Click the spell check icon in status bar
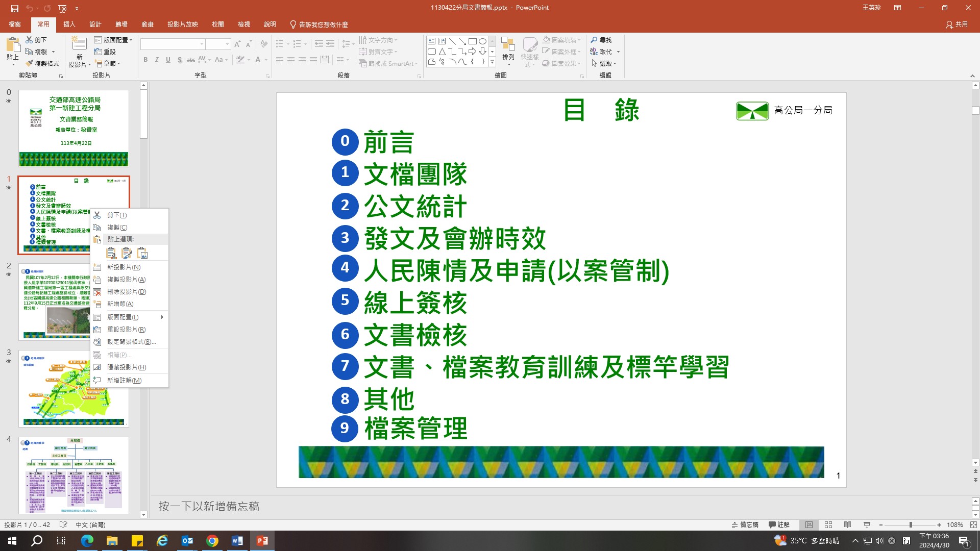This screenshot has height=551, width=980. (x=63, y=524)
